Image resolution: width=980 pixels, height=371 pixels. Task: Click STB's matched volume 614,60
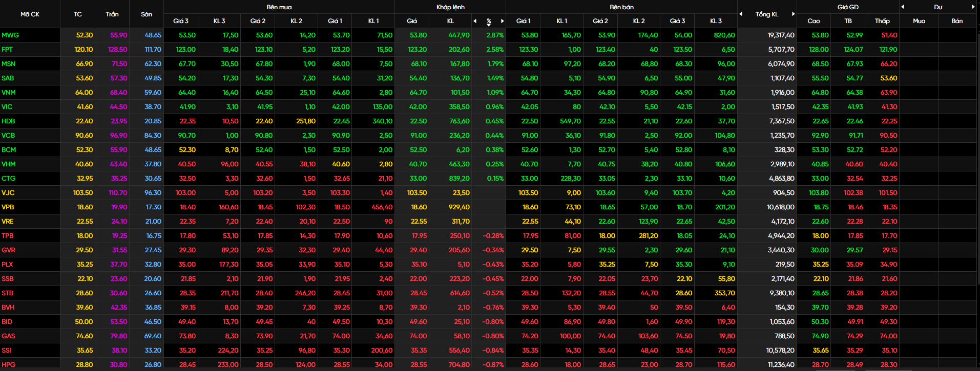460,293
